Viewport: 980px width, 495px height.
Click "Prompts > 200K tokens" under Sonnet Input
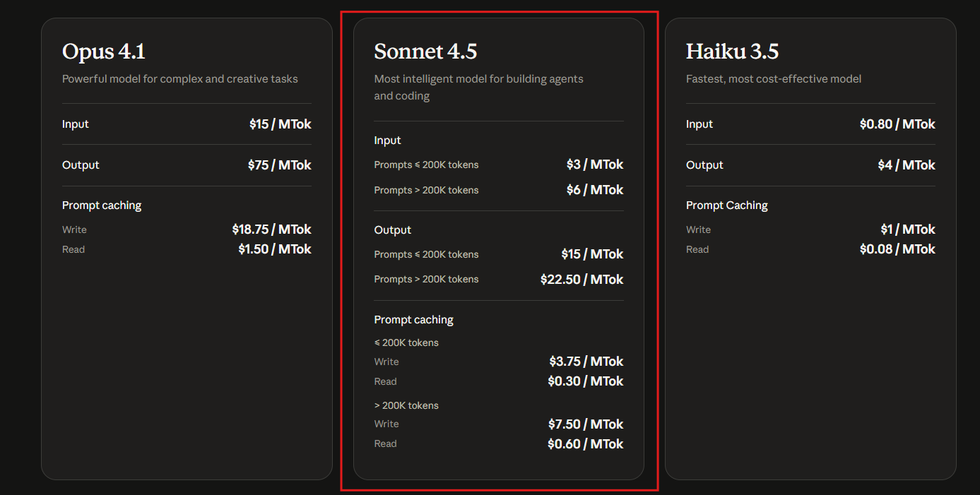[426, 190]
